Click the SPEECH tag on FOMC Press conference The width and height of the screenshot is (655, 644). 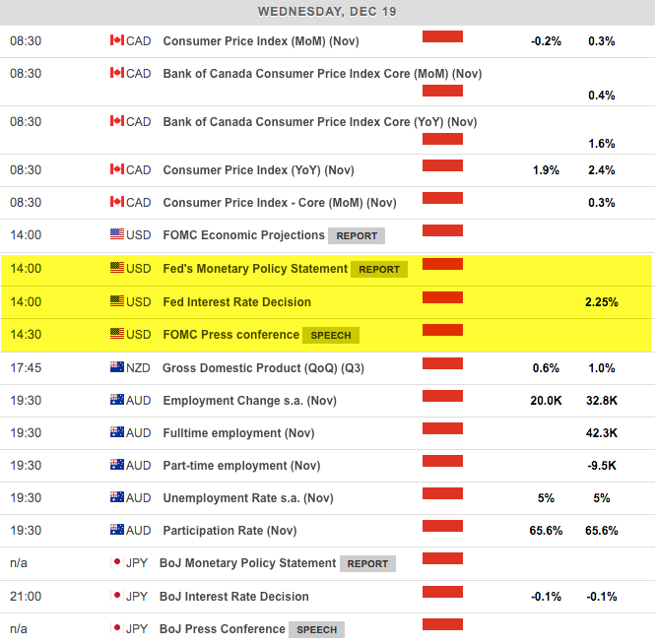coord(331,335)
